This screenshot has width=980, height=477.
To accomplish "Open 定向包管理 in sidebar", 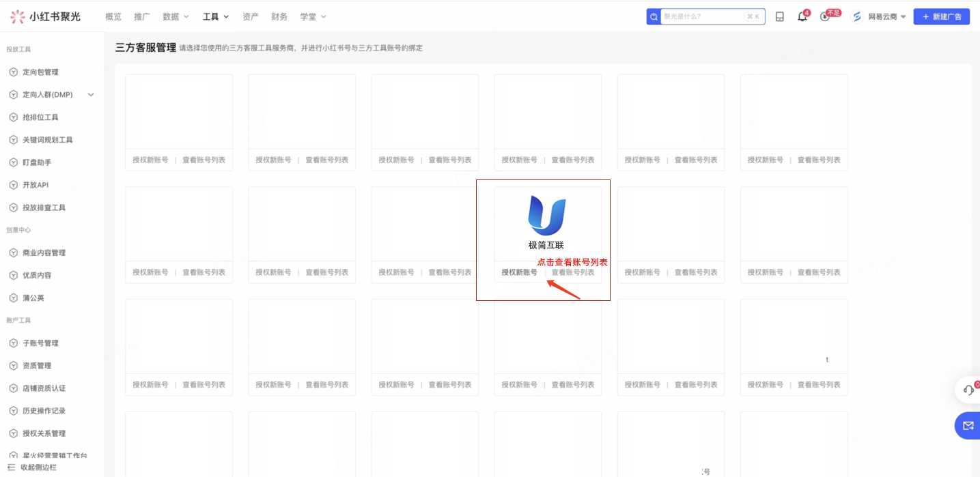I will [40, 72].
